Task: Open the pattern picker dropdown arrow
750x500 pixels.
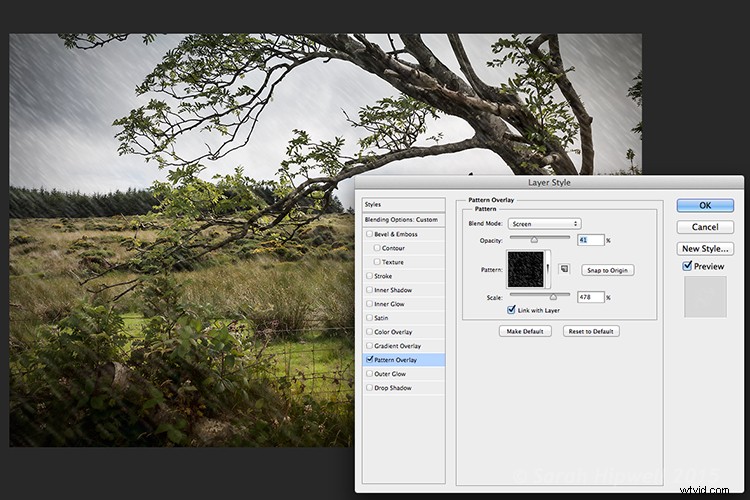Action: 548,269
